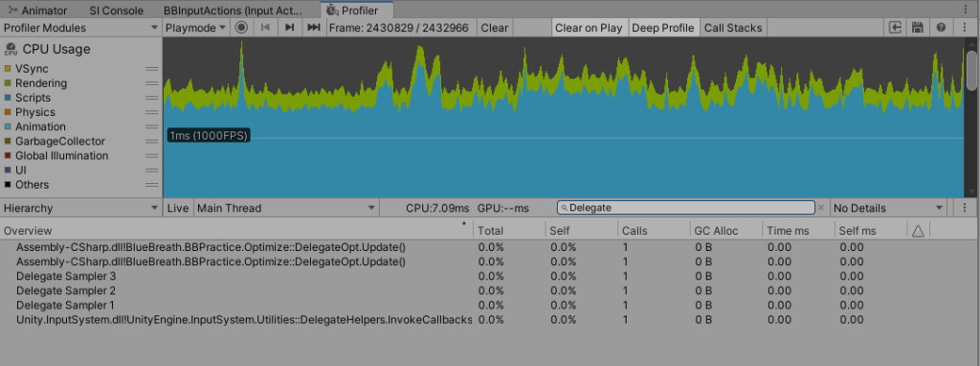Screen dimensions: 980x366
Task: Step to the next frame
Action: click(x=289, y=28)
